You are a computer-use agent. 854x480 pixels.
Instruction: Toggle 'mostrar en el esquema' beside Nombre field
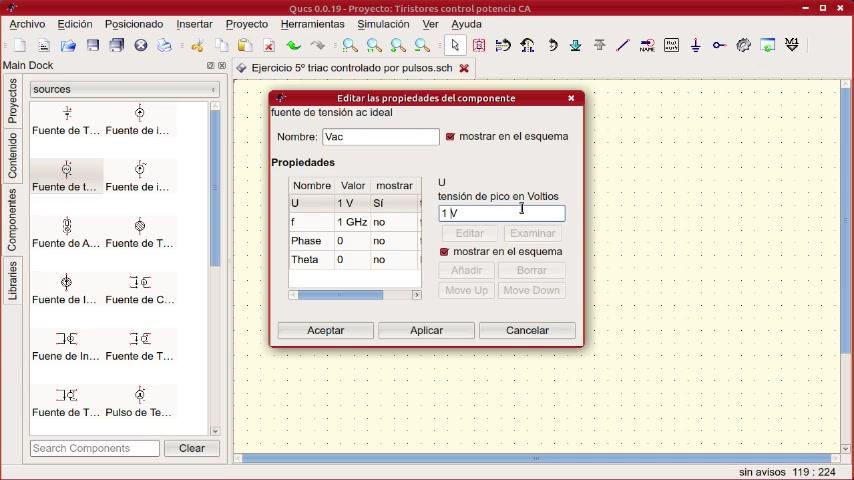click(450, 137)
